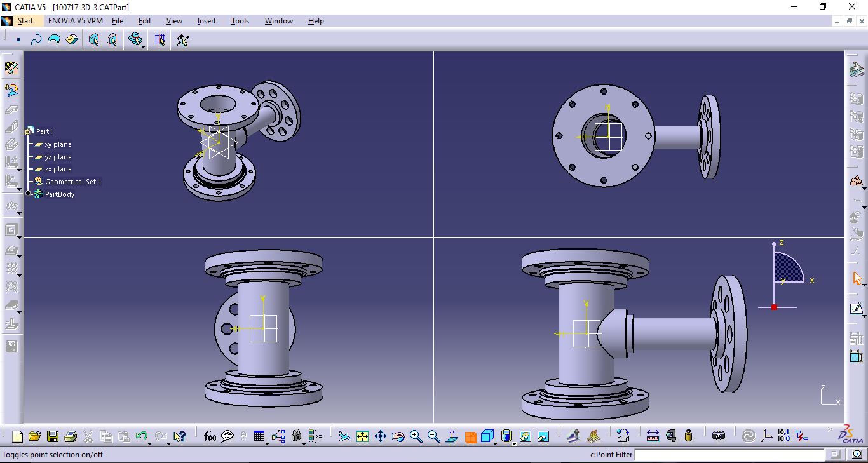This screenshot has height=463, width=868.
Task: Click inside the Point Filter input field
Action: click(x=731, y=455)
